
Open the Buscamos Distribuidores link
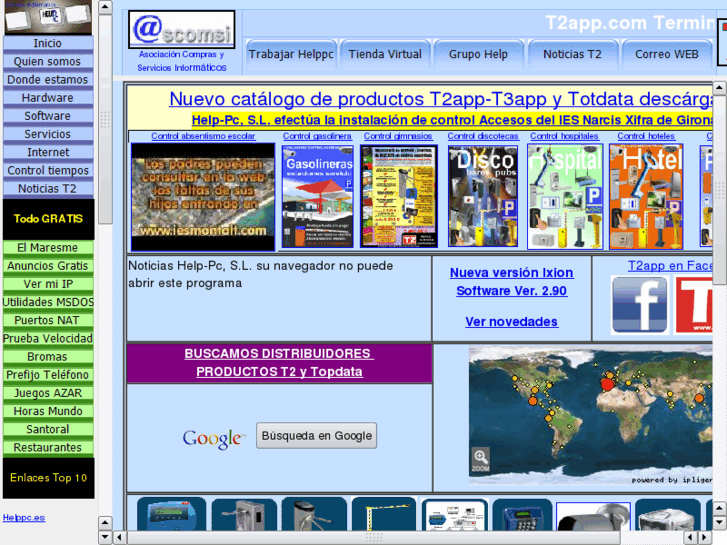[279, 363]
